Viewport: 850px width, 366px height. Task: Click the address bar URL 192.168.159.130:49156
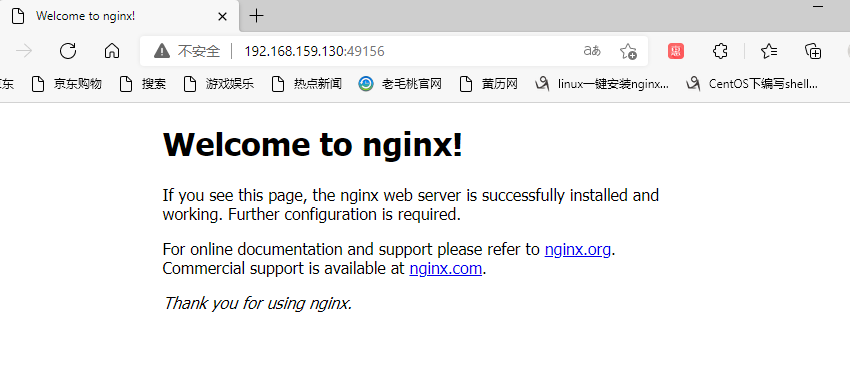point(314,52)
